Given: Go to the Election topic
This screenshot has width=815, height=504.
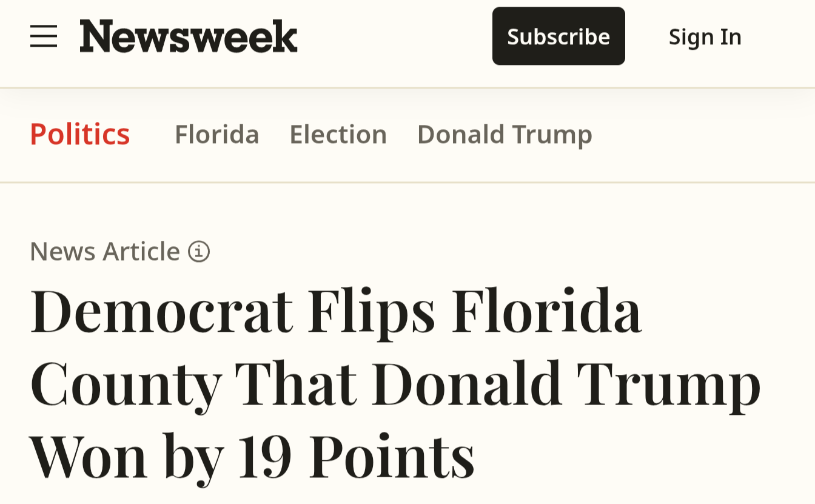Looking at the screenshot, I should point(338,134).
